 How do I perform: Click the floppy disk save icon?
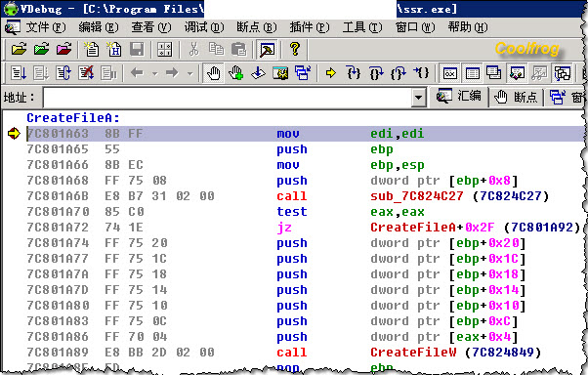coord(137,49)
